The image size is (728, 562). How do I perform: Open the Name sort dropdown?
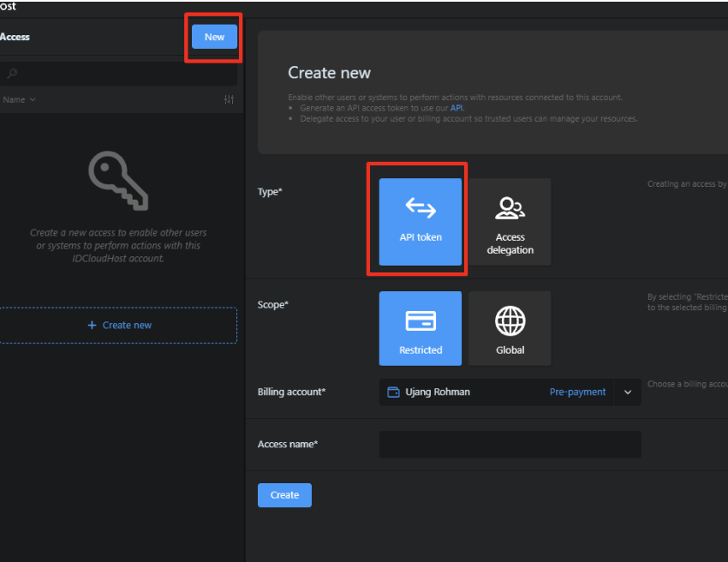pyautogui.click(x=19, y=99)
